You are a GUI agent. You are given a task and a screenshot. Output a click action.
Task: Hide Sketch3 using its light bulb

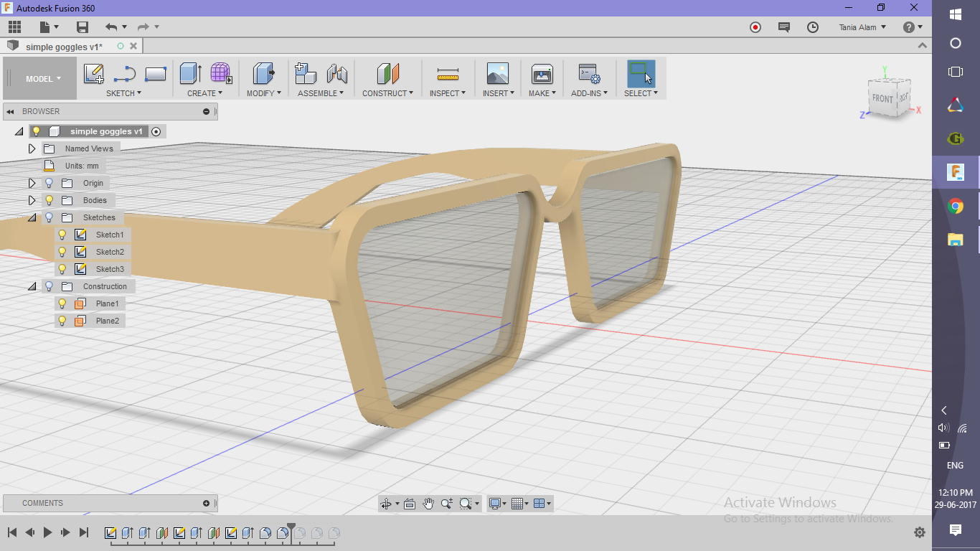pos(62,269)
